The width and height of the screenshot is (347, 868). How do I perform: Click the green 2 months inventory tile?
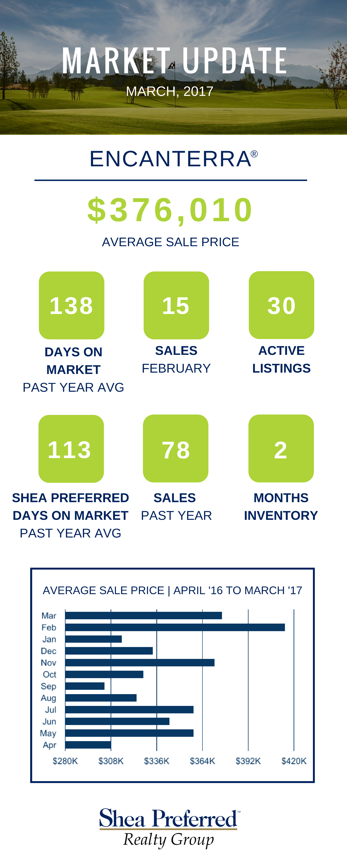(281, 448)
